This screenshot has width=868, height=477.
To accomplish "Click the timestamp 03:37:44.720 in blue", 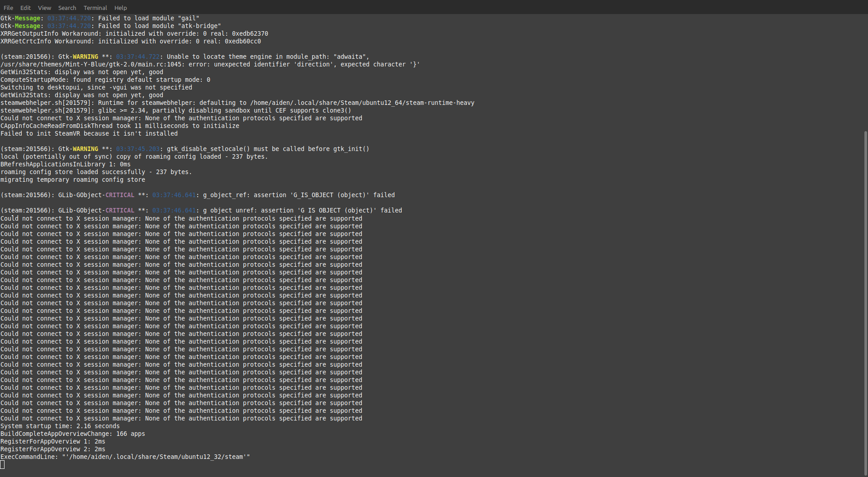I will [x=69, y=18].
